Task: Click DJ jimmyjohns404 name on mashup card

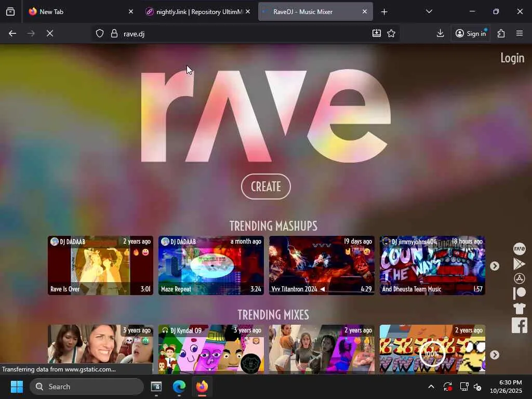Action: [414, 242]
